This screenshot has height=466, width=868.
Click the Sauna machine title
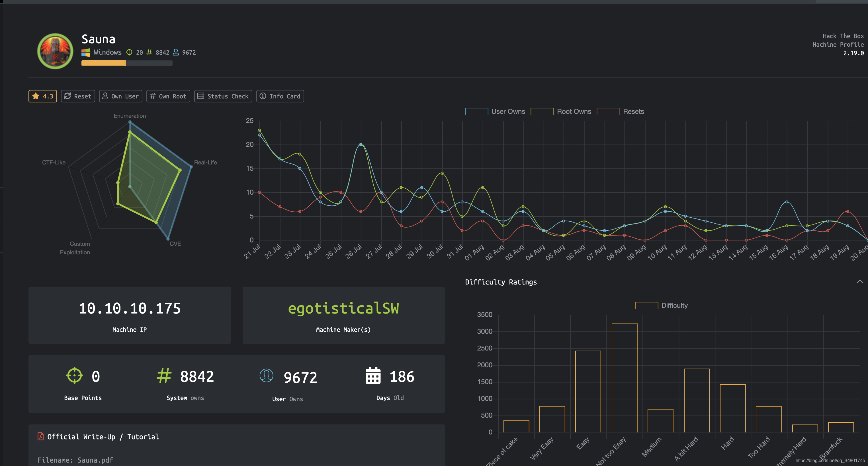[x=99, y=39]
